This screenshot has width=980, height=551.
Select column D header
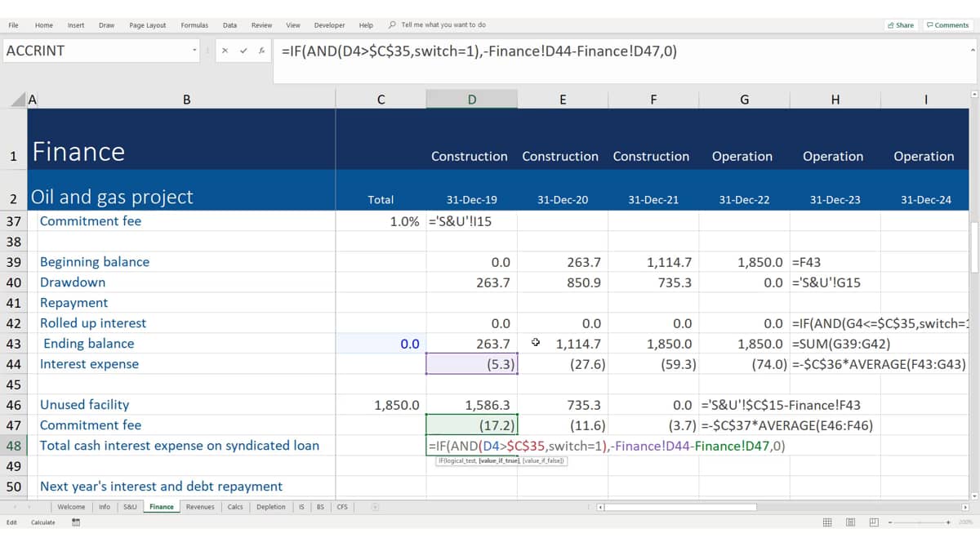(471, 100)
